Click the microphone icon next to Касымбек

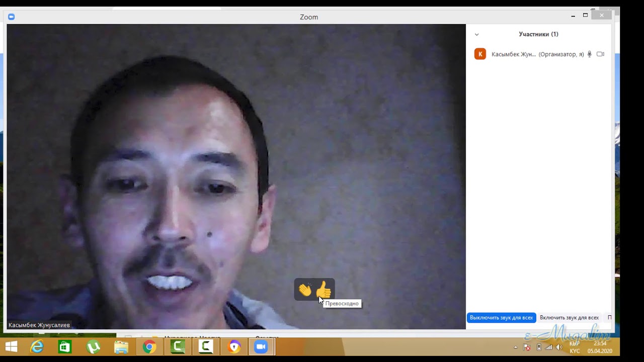click(x=590, y=54)
